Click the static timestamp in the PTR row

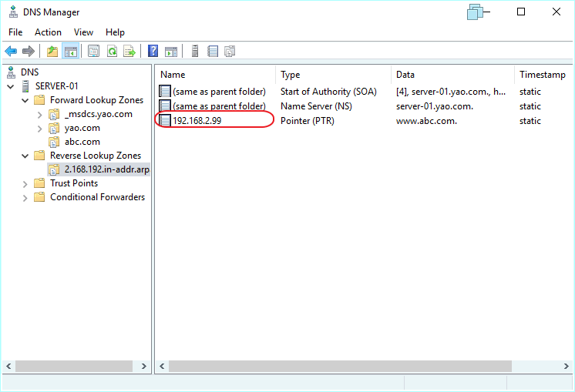530,121
